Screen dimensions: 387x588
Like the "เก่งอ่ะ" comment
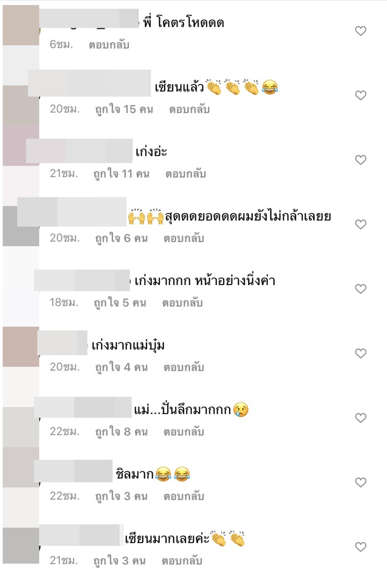[360, 160]
